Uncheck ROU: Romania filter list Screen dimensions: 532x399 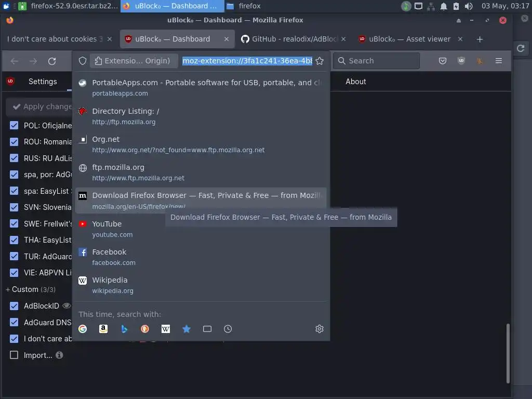pos(14,141)
